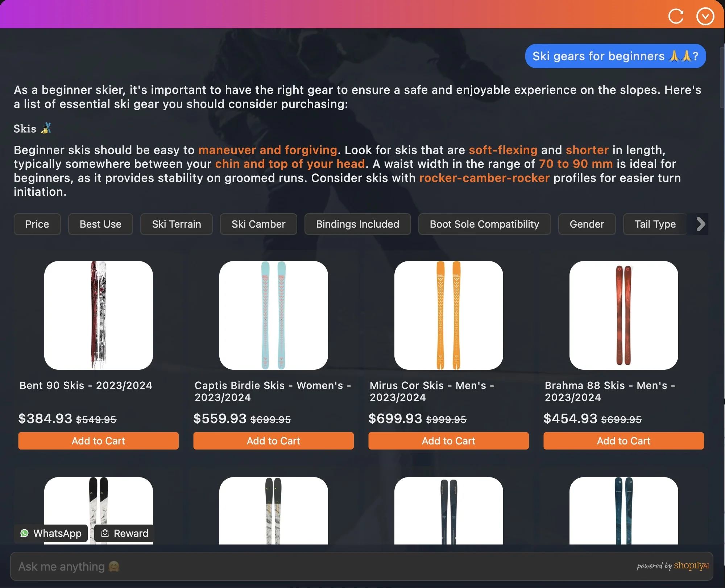Expand the Ski Terrain filter

(x=176, y=224)
